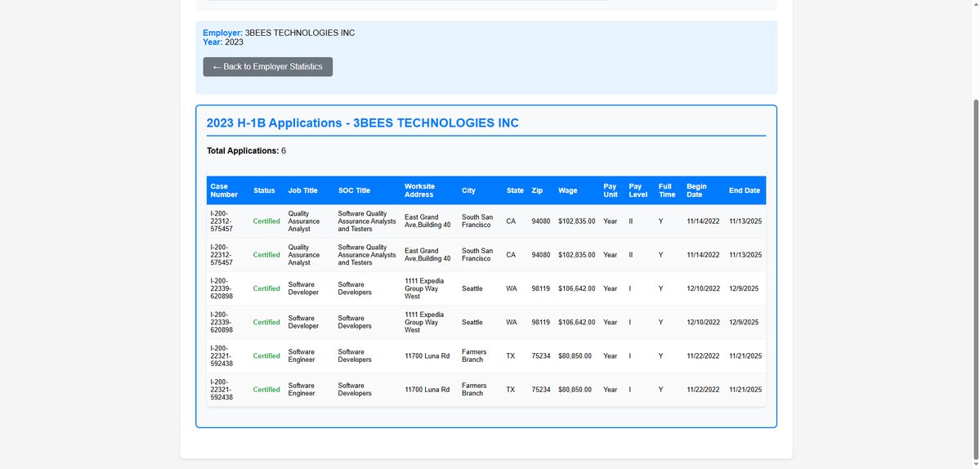
Task: Click the Employer name 3BEES TECHNOLOGIES INC
Action: (x=300, y=33)
